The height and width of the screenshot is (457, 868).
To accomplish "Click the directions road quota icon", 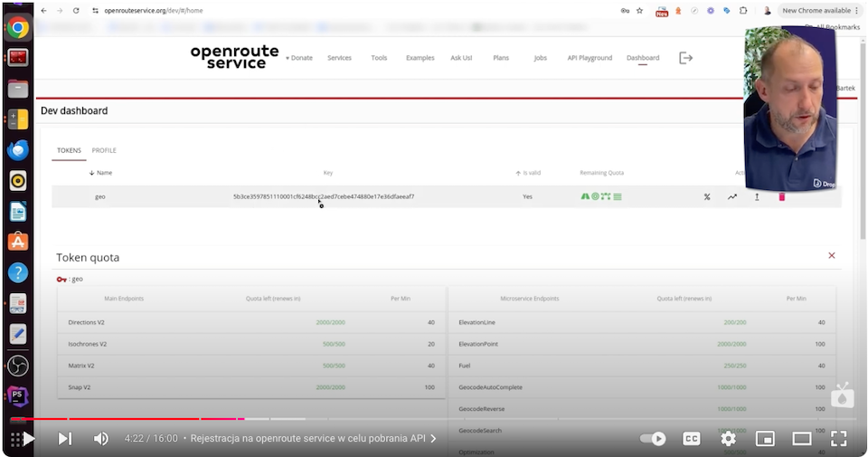I will [585, 196].
